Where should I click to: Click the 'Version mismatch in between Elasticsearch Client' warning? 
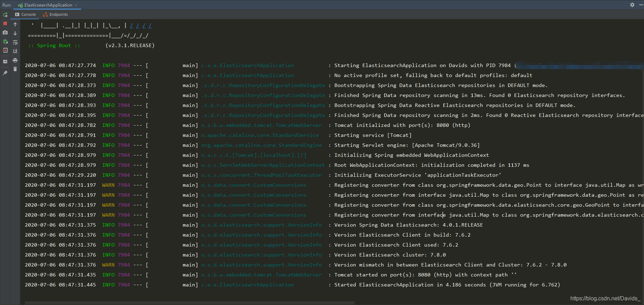tap(450, 265)
